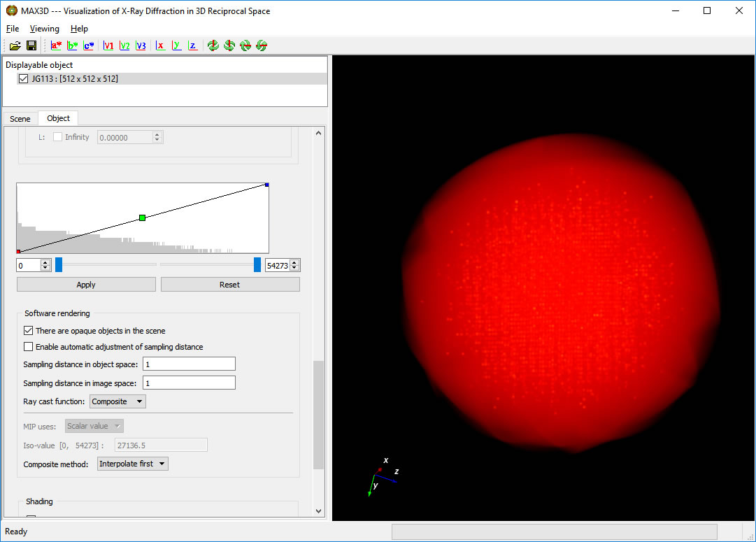
Task: Align view to the x axis
Action: [x=160, y=45]
